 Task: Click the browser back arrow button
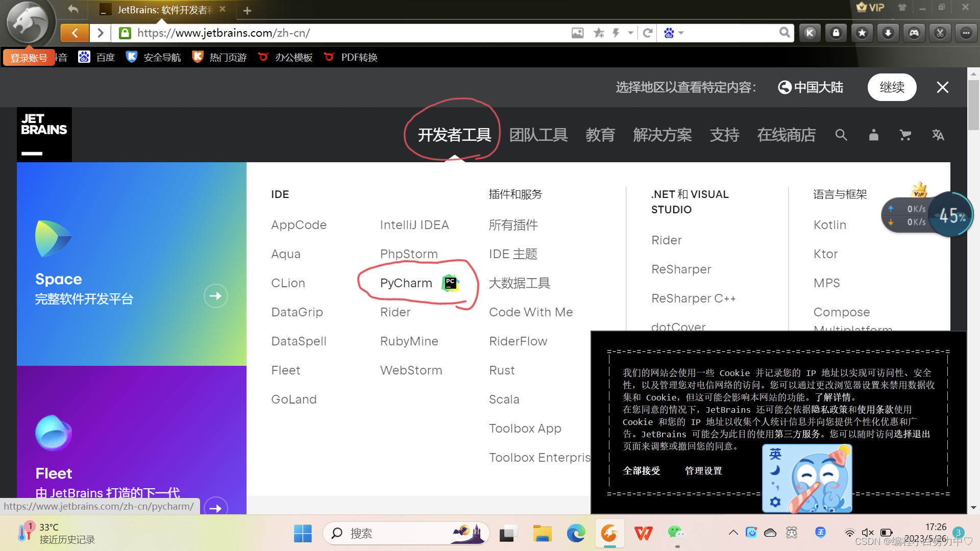coord(75,33)
